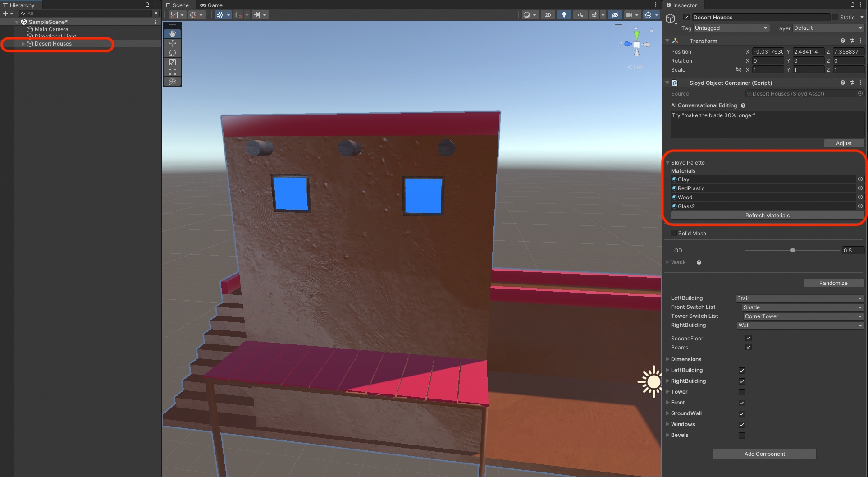This screenshot has height=477, width=868.
Task: Click the scene orientation gizmo
Action: [x=636, y=44]
